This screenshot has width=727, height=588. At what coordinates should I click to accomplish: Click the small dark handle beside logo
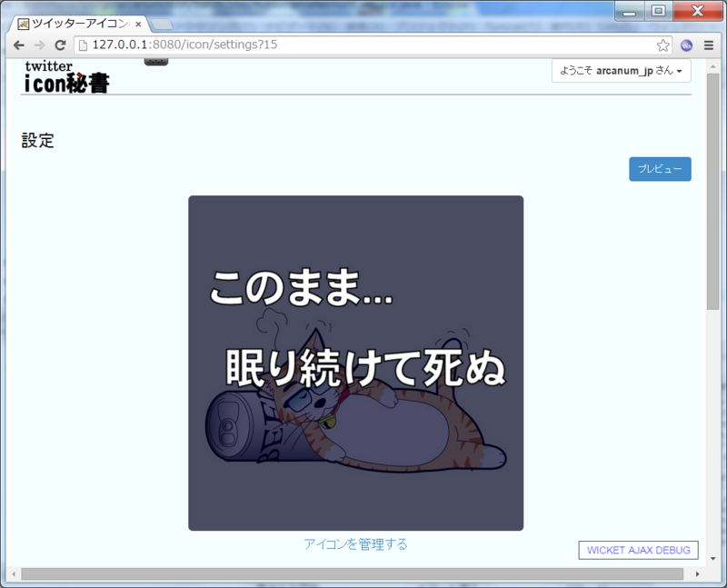[156, 62]
